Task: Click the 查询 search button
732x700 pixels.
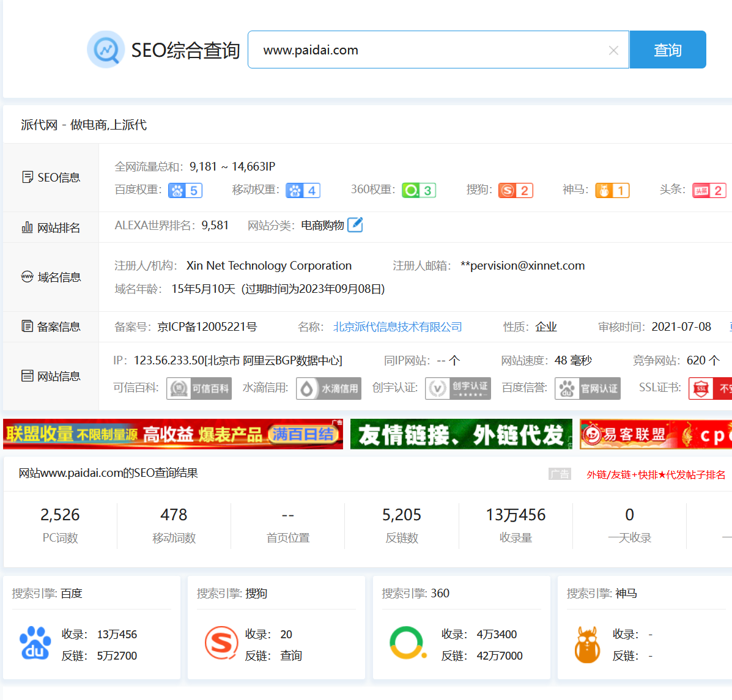Action: (x=668, y=50)
